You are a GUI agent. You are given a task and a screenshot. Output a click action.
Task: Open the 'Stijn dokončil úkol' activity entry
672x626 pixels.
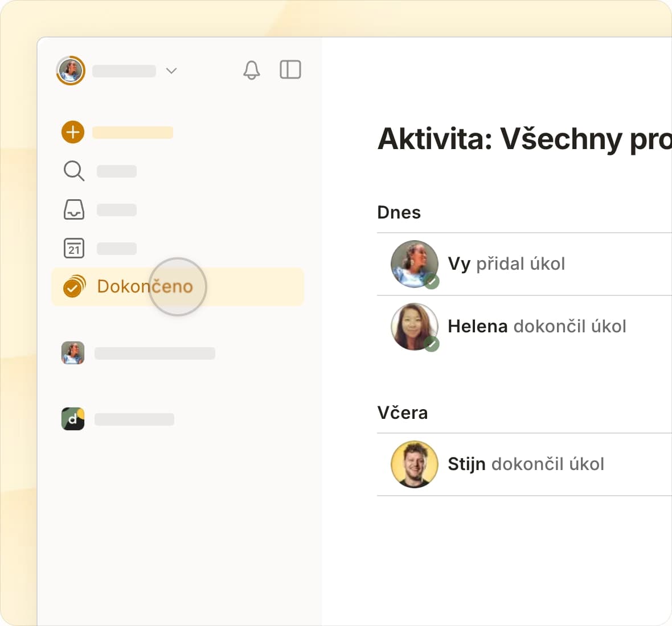click(525, 464)
